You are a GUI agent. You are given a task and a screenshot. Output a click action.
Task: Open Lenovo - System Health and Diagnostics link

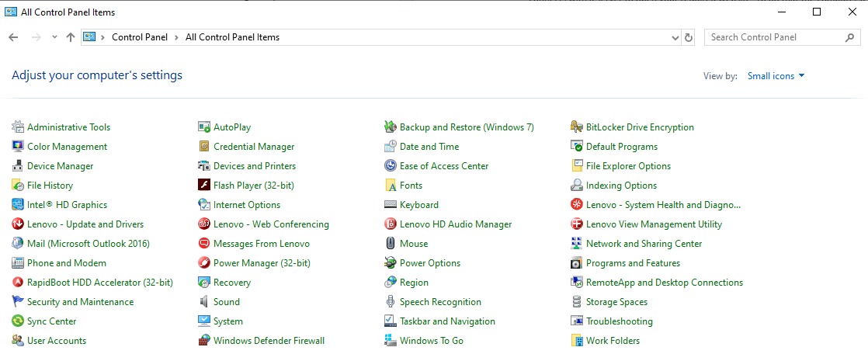click(663, 205)
